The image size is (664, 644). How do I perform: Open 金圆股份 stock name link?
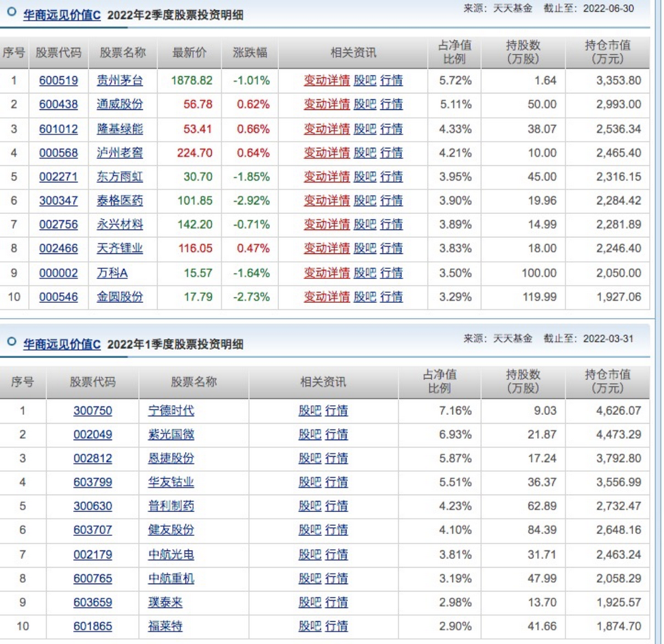120,297
